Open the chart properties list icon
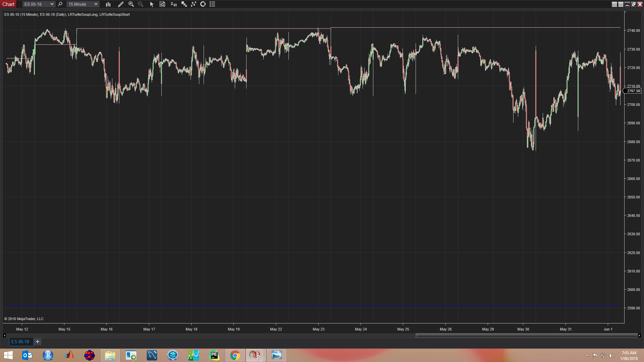This screenshot has width=644, height=362. coord(212,4)
